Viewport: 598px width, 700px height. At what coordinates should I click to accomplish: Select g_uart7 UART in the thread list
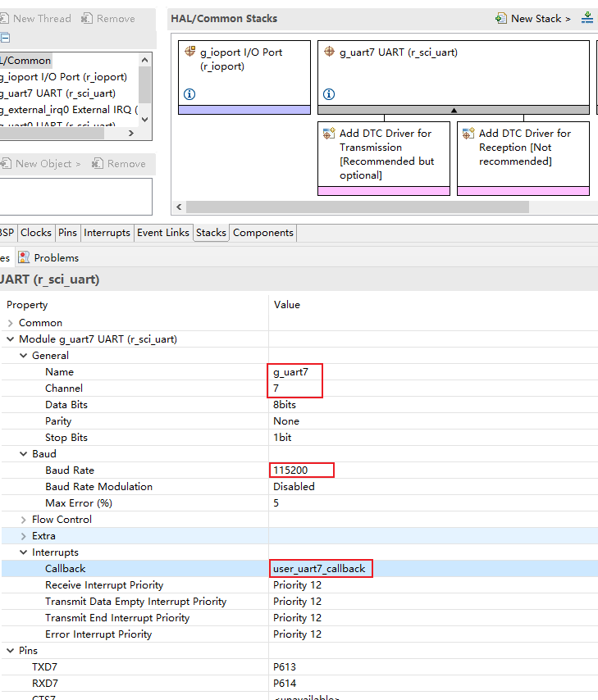[x=57, y=93]
